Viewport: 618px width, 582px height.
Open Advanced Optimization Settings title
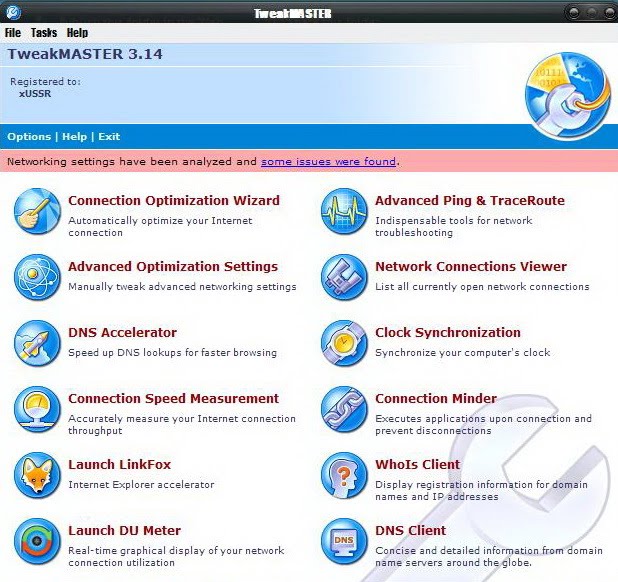tap(173, 267)
